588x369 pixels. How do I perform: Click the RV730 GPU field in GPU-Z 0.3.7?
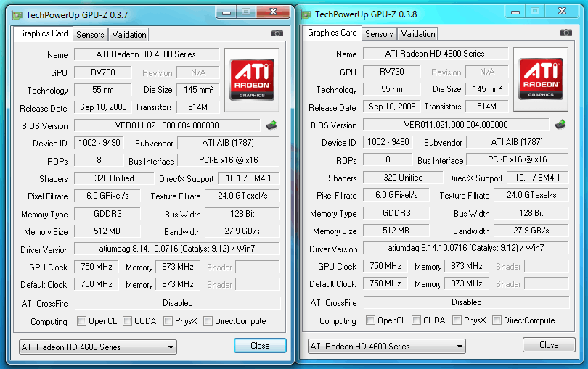coord(103,72)
